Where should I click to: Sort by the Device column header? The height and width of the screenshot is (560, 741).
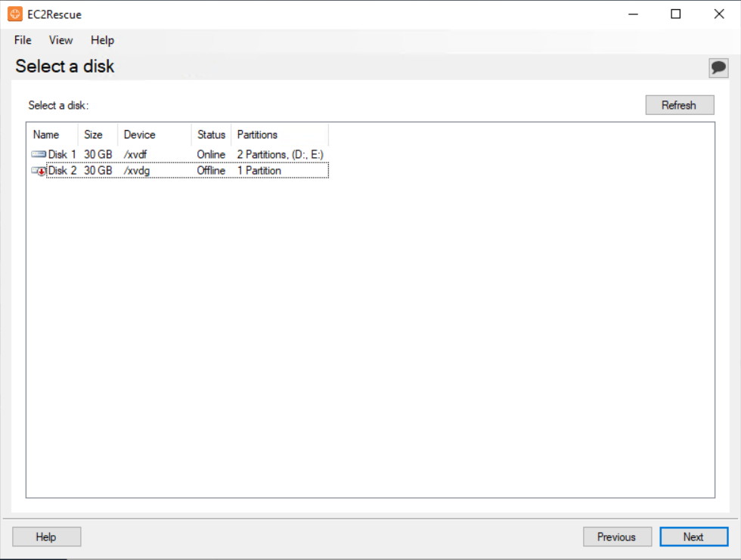click(154, 135)
